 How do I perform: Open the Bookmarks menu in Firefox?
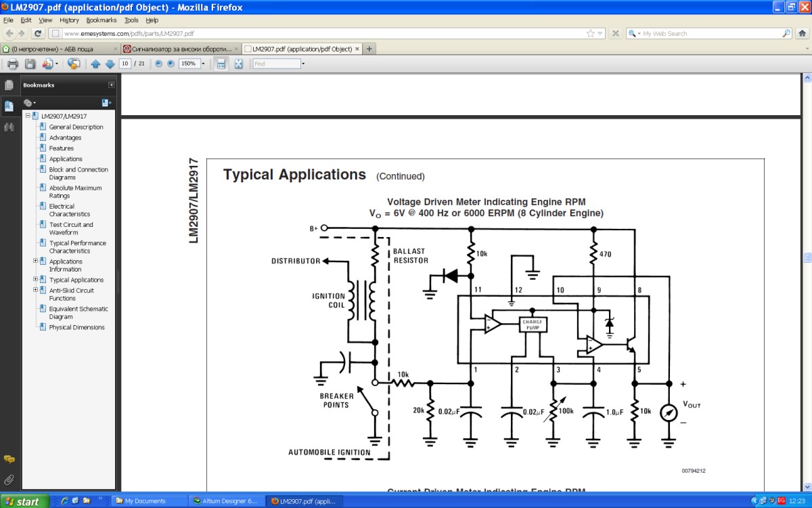[x=101, y=20]
